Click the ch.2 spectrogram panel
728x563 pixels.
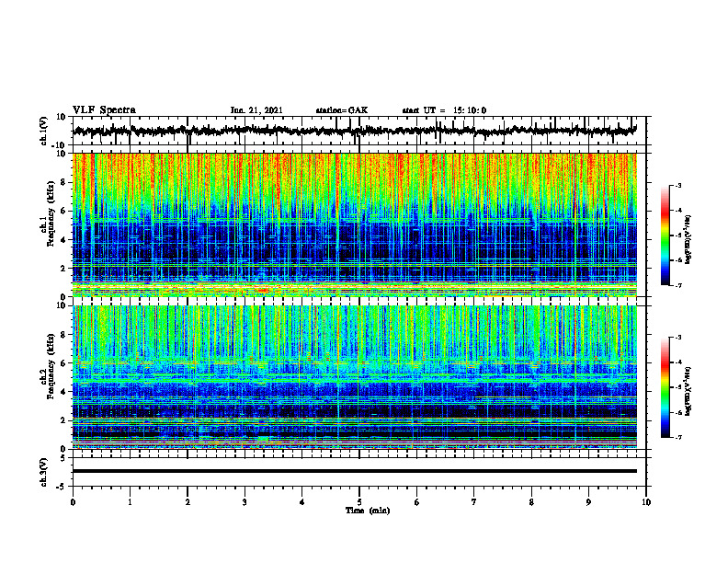(x=355, y=377)
